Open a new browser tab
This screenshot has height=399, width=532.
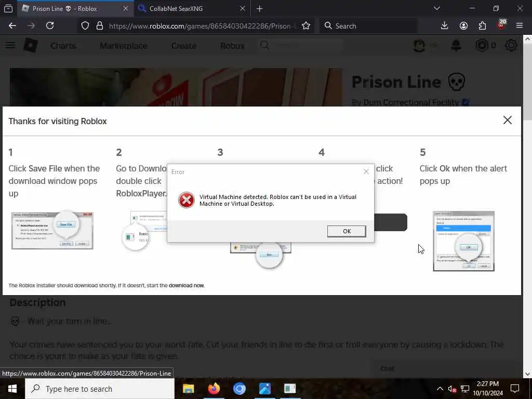coord(260,9)
